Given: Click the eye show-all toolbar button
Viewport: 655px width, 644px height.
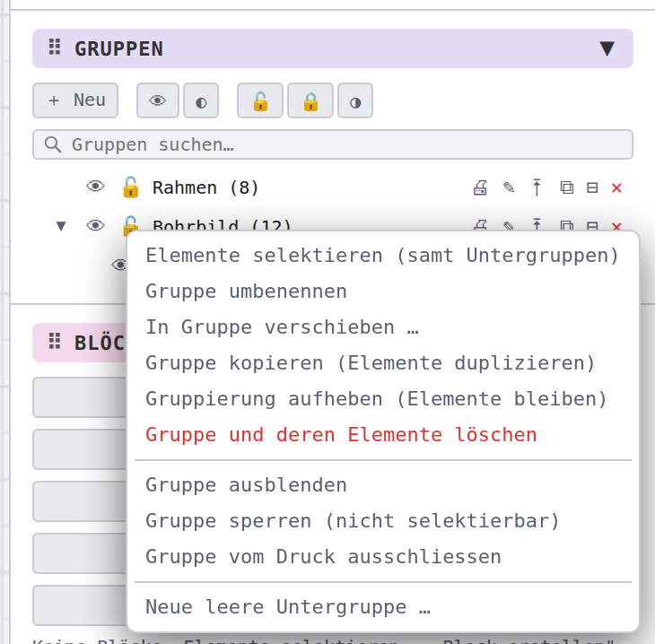Looking at the screenshot, I should click(x=158, y=100).
